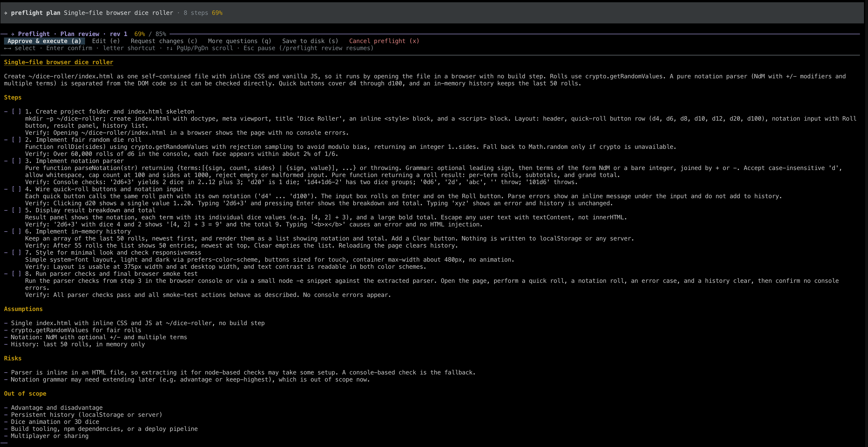Toggle checkbox for step 3 notation parser

pos(16,161)
